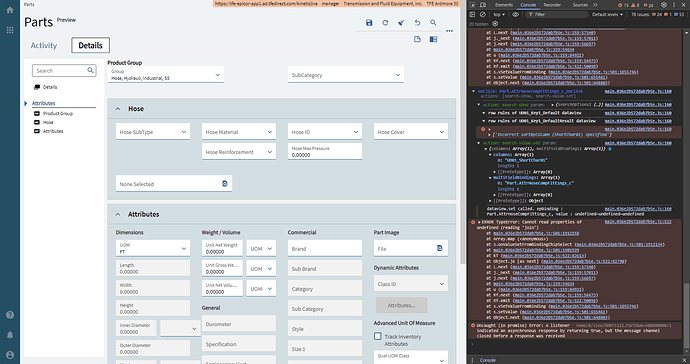Click the Part Image file browse icon
The height and width of the screenshot is (364, 690).
(439, 248)
